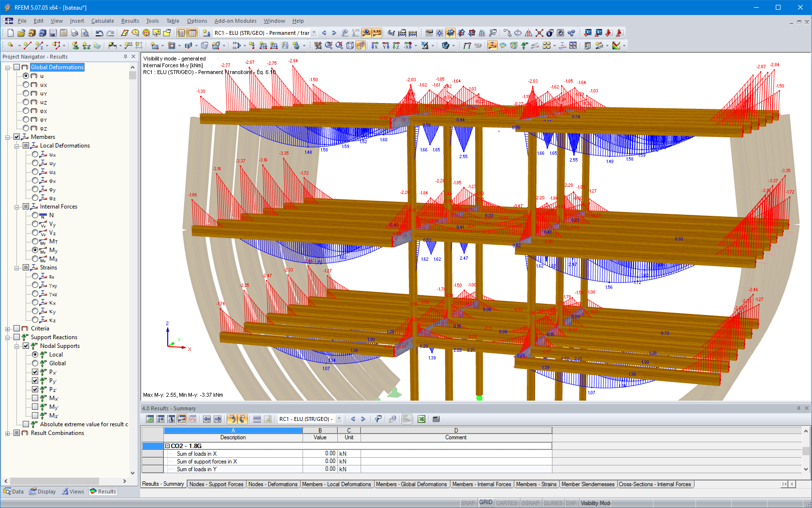Toggle member results diagram icon

coord(493,45)
